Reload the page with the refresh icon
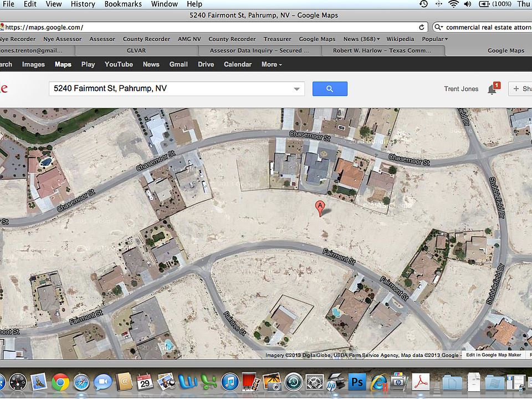Screen dimensions: 532x399 [422, 27]
